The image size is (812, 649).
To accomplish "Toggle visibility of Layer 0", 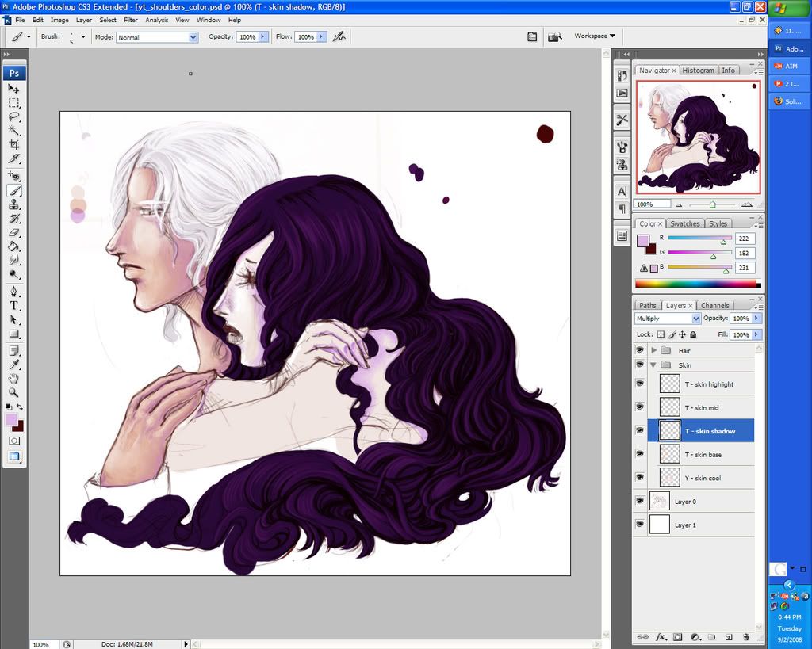I will (x=640, y=502).
